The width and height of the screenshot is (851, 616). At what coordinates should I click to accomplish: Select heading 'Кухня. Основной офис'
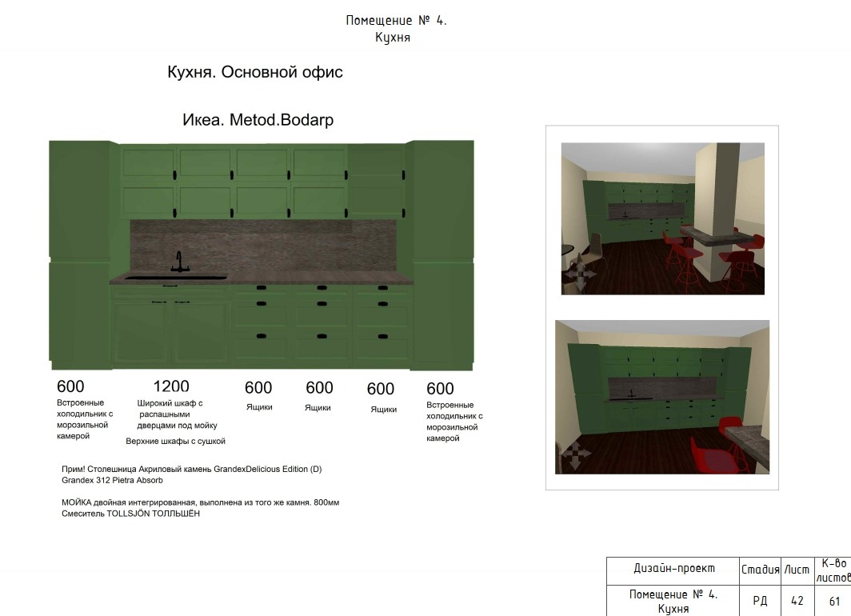coord(255,72)
